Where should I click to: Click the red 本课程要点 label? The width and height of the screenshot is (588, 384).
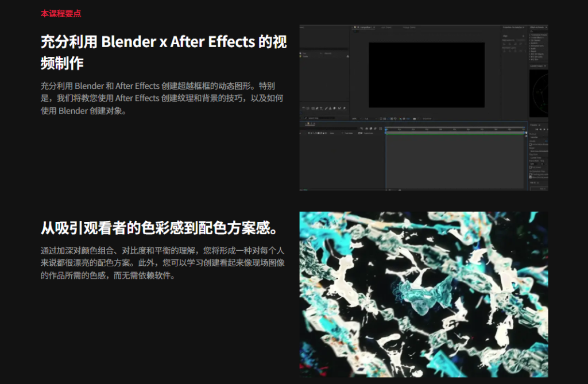61,14
